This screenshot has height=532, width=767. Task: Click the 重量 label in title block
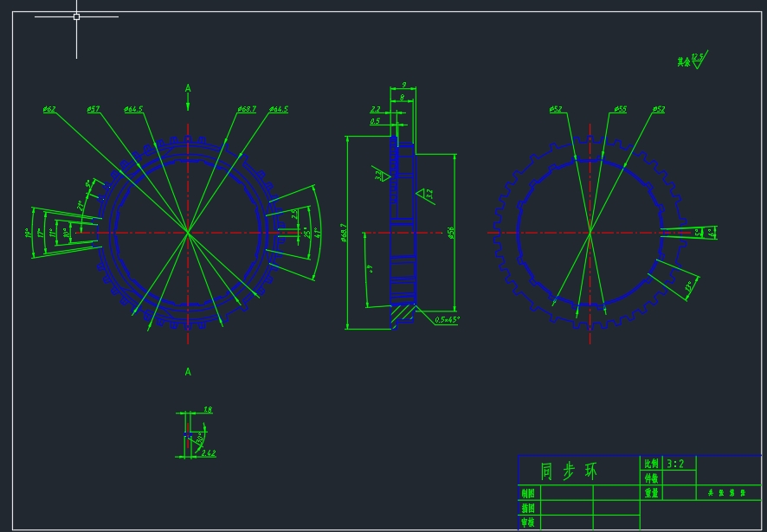tap(652, 493)
